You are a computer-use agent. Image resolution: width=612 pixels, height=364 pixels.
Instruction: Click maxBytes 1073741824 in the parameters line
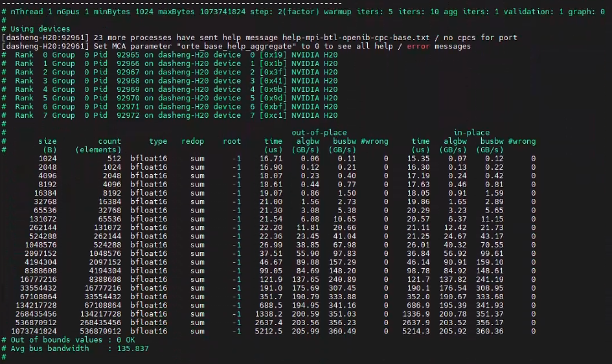click(202, 12)
